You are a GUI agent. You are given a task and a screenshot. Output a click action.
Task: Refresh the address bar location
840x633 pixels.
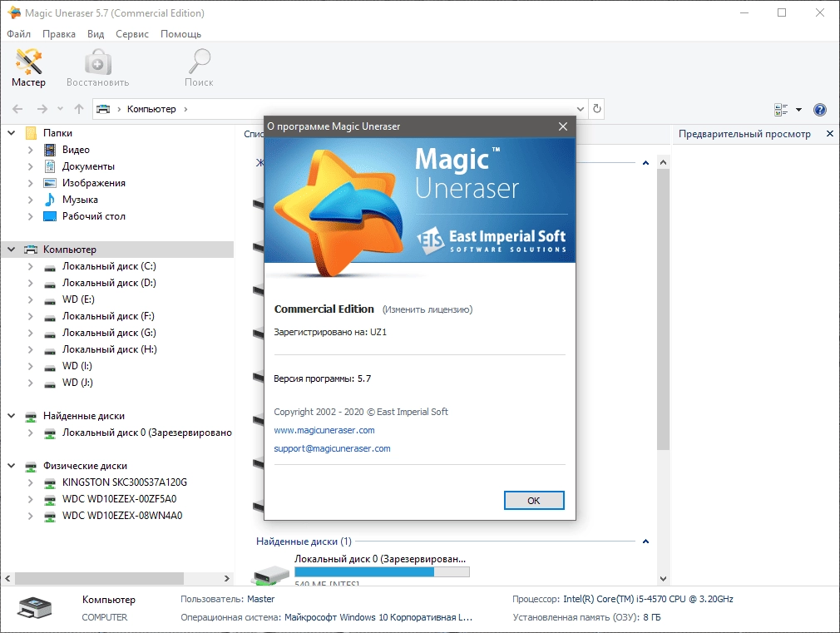point(597,109)
